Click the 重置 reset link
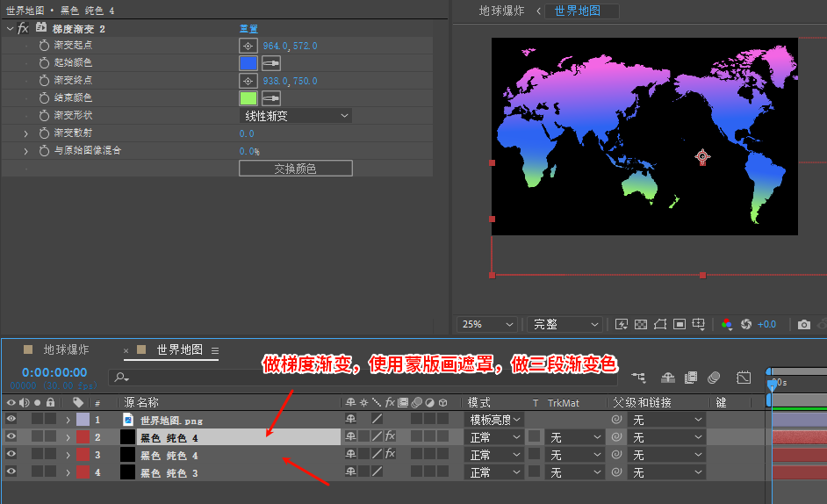 (248, 28)
